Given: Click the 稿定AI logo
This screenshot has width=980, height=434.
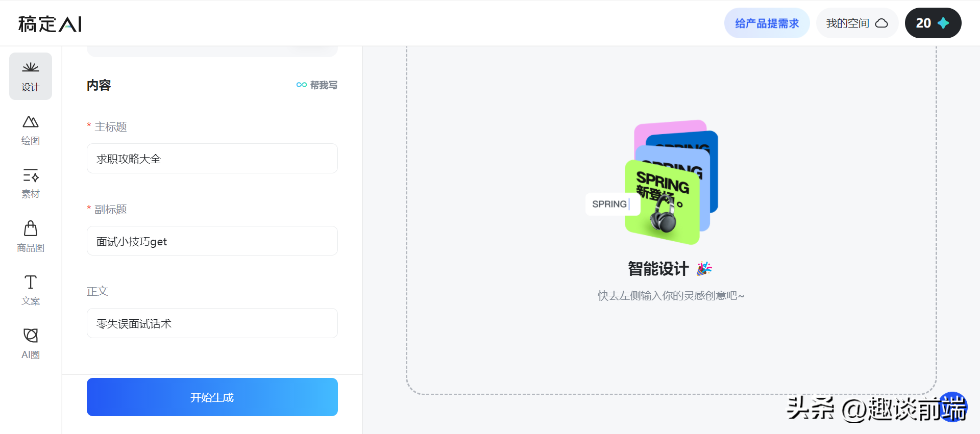Looking at the screenshot, I should (50, 24).
